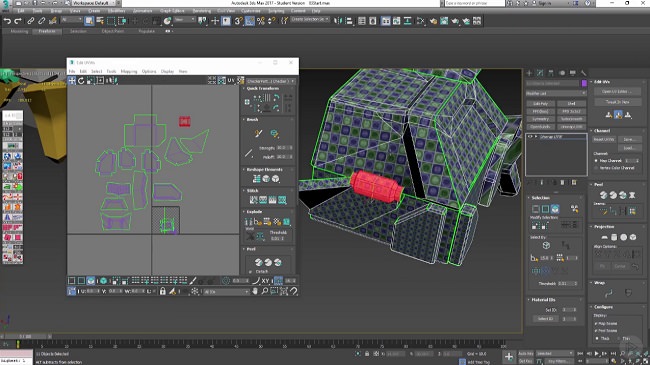Select Move tool in Edit UVWs toolbar
650x365 pixels.
72,80
